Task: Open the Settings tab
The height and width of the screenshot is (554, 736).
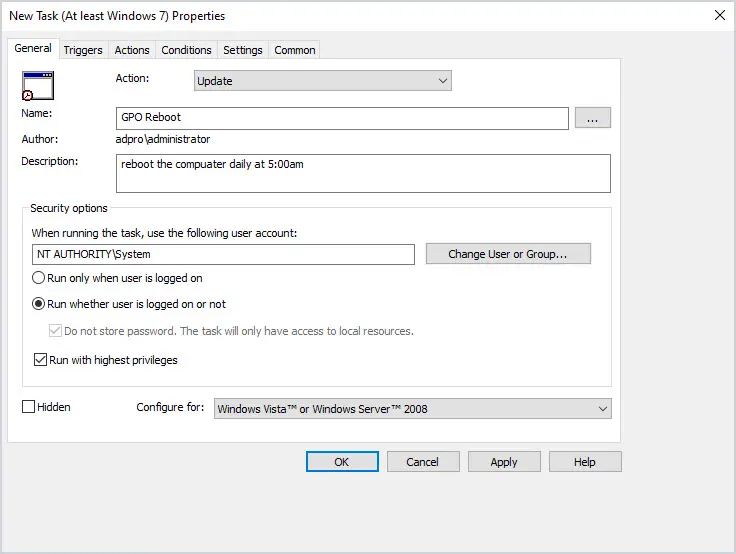Action: pos(243,50)
